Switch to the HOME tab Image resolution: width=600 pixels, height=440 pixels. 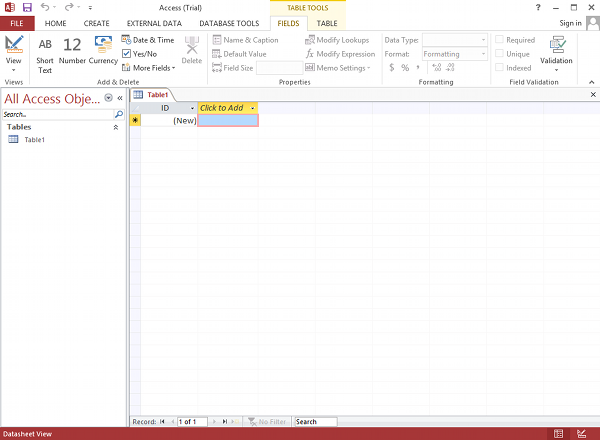pyautogui.click(x=55, y=23)
